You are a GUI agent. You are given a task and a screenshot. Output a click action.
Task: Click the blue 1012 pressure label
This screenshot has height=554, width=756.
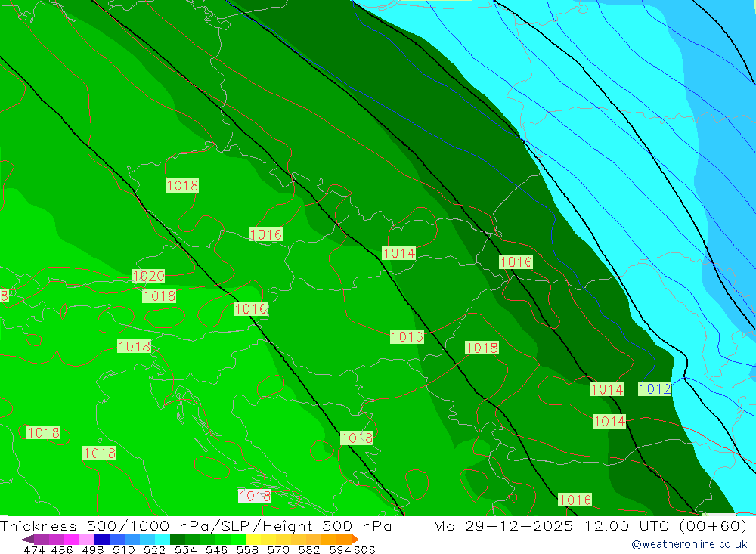click(x=655, y=388)
